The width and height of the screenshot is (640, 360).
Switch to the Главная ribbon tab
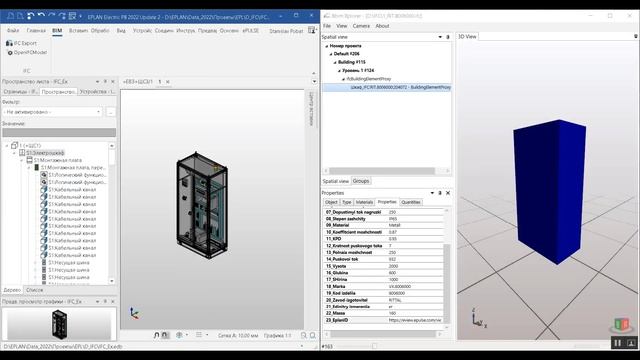click(x=36, y=31)
